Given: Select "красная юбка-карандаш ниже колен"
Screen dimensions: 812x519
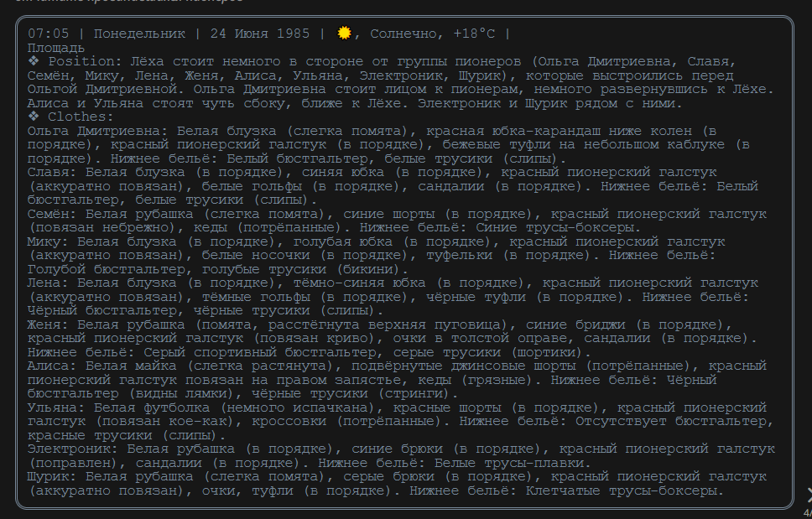Looking at the screenshot, I should point(559,131).
